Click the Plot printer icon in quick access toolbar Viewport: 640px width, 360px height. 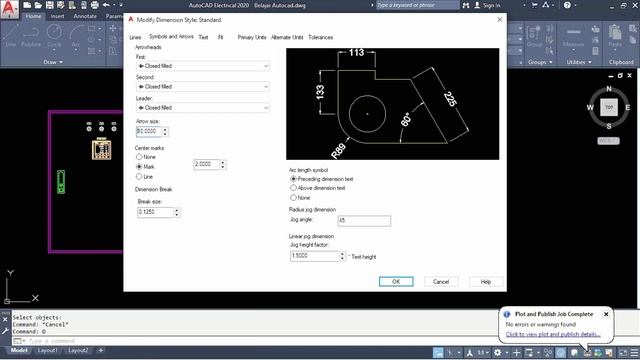(x=95, y=5)
